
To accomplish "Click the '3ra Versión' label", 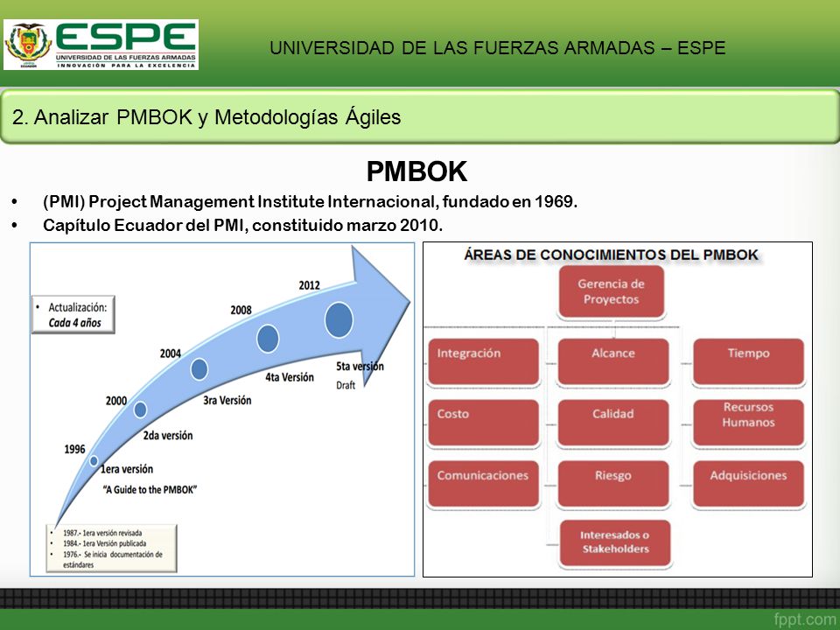I will pyautogui.click(x=227, y=400).
